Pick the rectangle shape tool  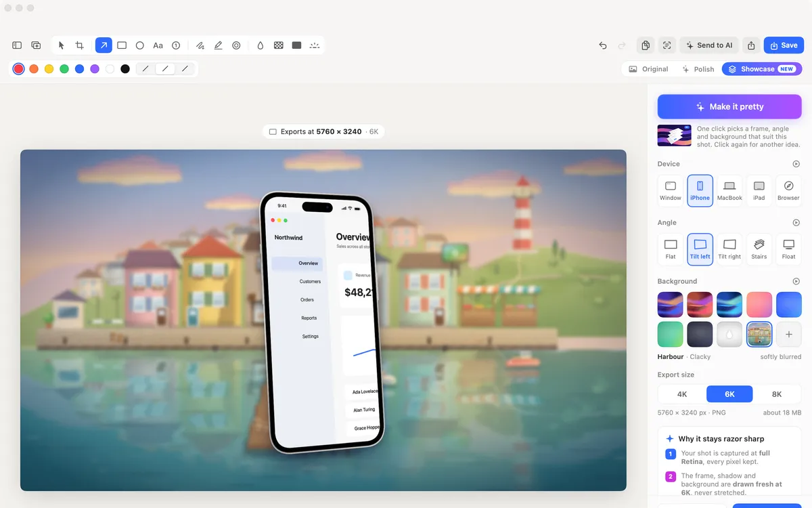pos(122,45)
